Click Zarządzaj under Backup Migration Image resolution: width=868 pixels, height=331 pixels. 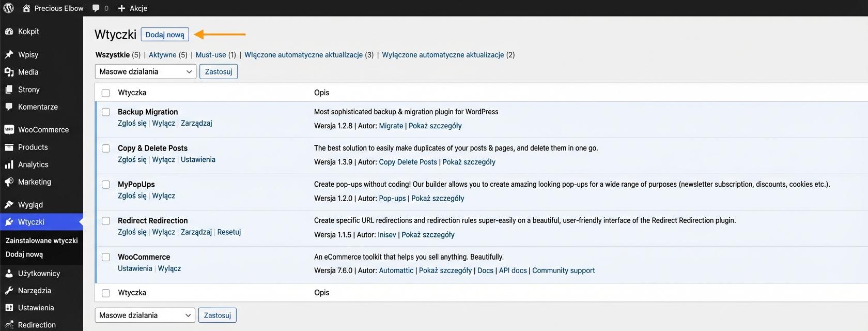[x=196, y=123]
